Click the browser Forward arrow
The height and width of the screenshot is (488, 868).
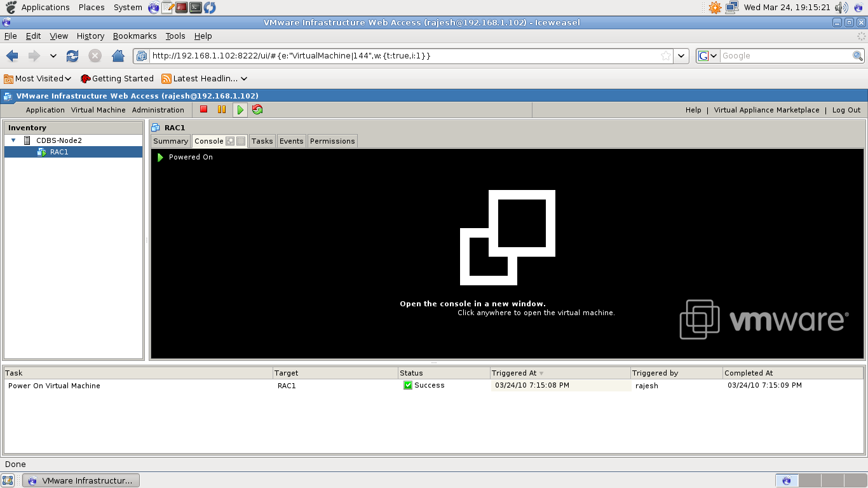pos(34,56)
